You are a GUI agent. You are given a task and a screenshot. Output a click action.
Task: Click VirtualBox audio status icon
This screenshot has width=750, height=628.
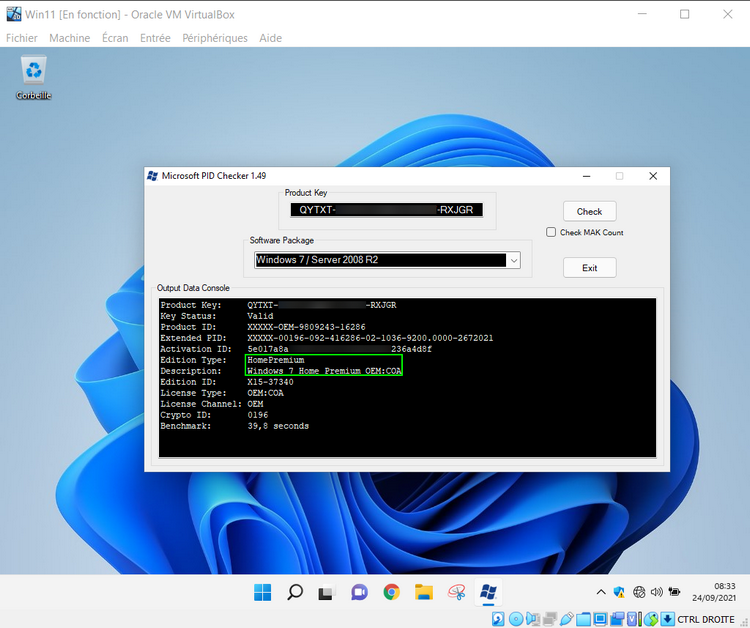point(531,619)
